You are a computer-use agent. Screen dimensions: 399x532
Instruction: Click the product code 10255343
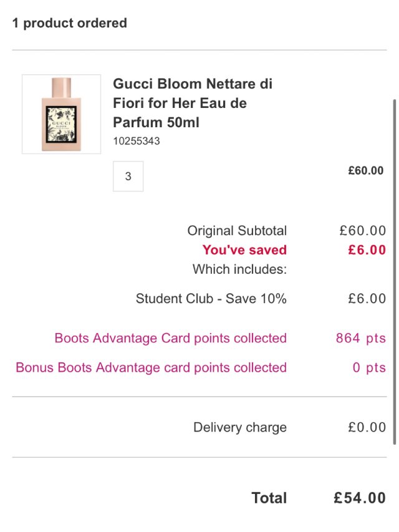point(132,141)
